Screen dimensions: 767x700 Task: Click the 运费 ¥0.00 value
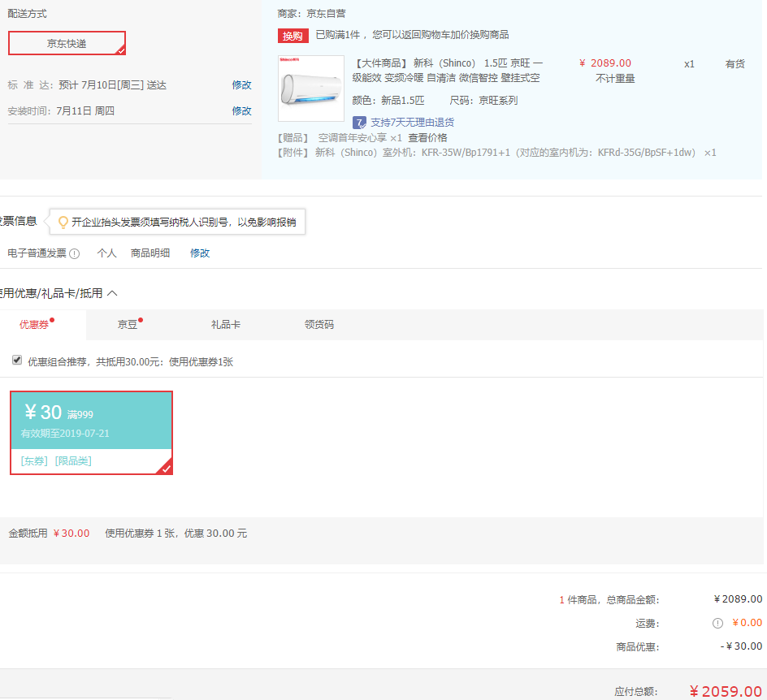click(747, 623)
